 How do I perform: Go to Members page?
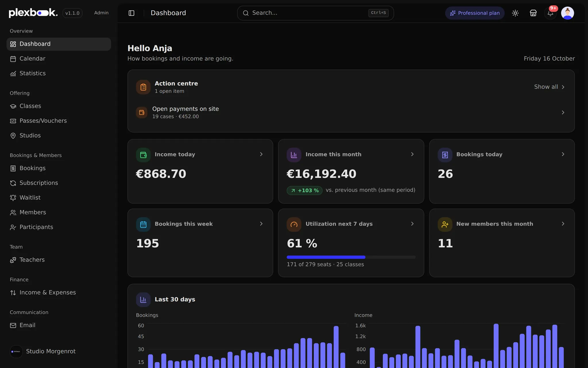tap(59, 212)
